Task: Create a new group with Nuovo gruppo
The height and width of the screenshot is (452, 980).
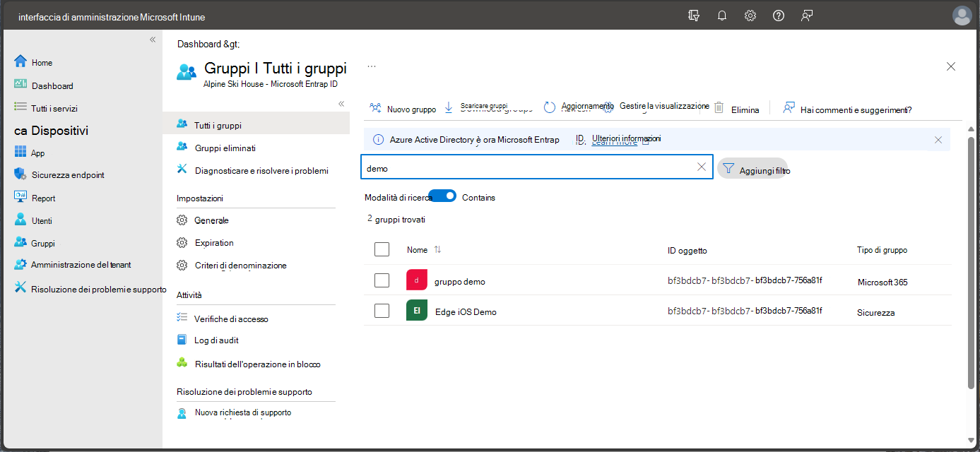Action: (403, 109)
